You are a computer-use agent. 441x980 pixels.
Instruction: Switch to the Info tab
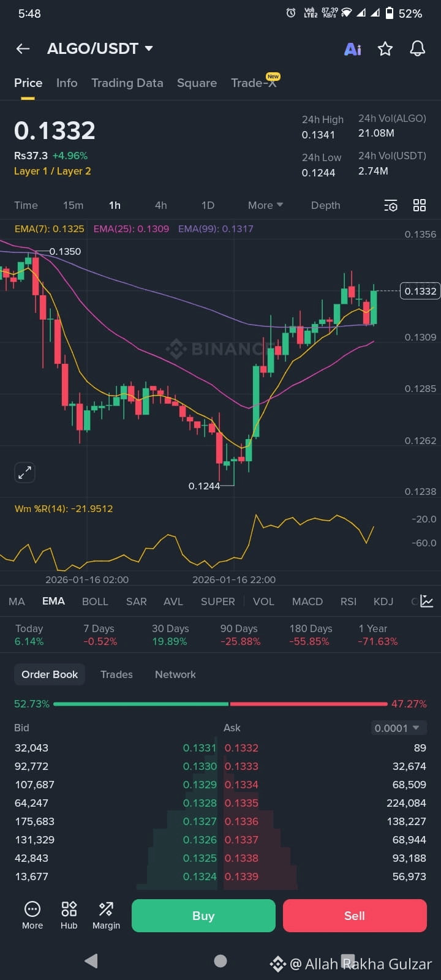pos(67,83)
